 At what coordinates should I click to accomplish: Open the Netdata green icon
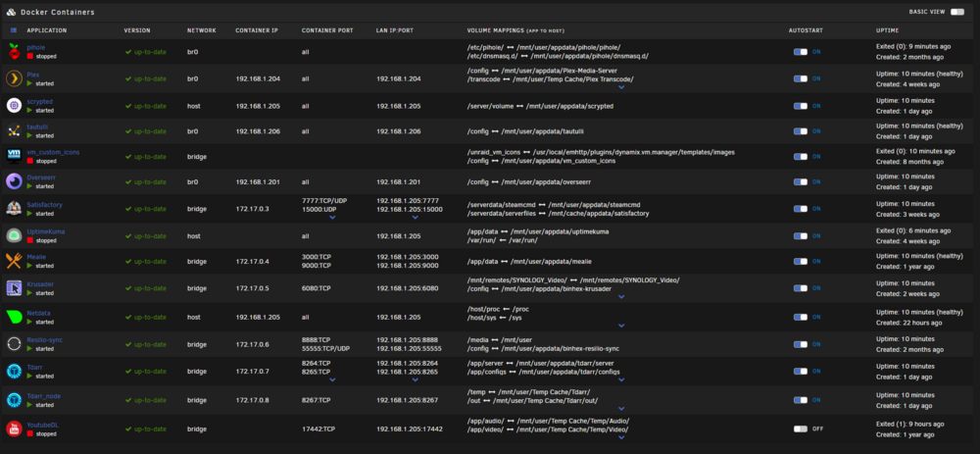[x=14, y=317]
